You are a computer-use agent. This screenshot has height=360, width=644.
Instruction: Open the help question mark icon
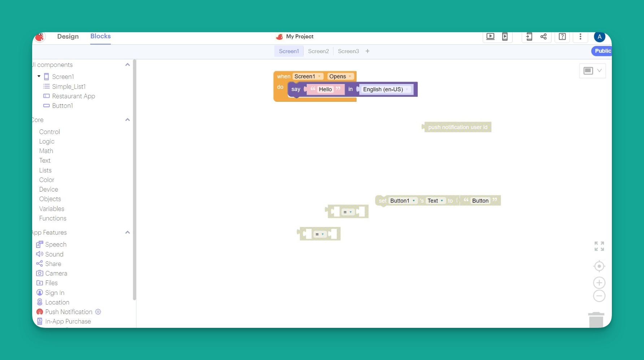(562, 37)
